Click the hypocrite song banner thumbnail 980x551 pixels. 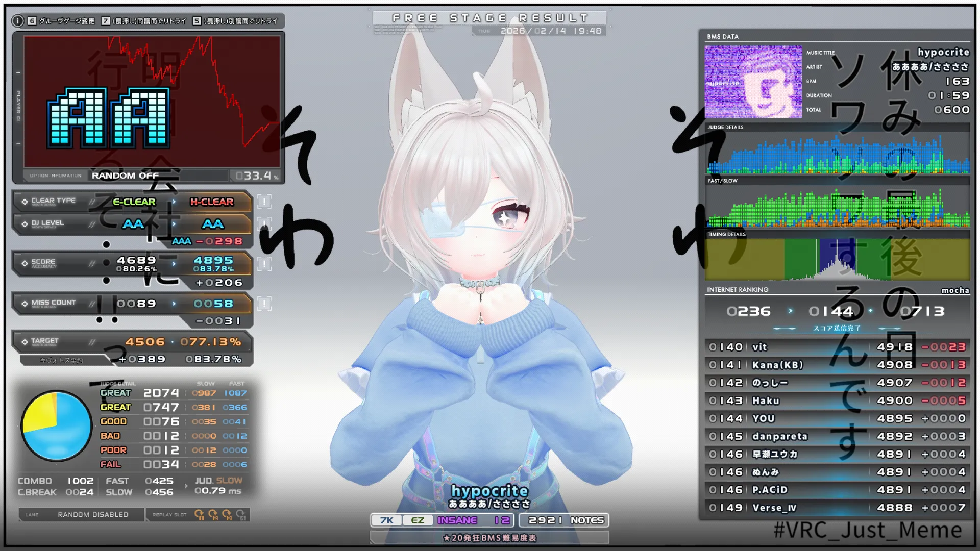coord(753,82)
